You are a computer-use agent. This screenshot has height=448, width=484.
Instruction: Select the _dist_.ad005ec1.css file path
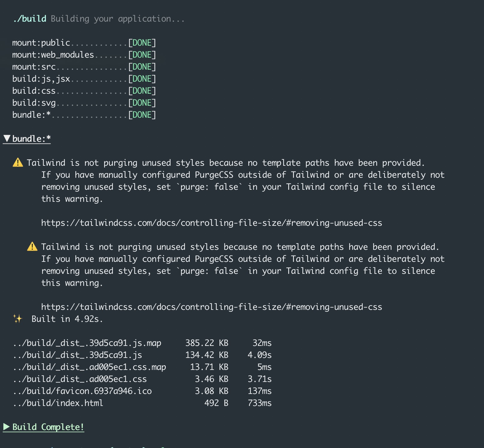point(80,379)
